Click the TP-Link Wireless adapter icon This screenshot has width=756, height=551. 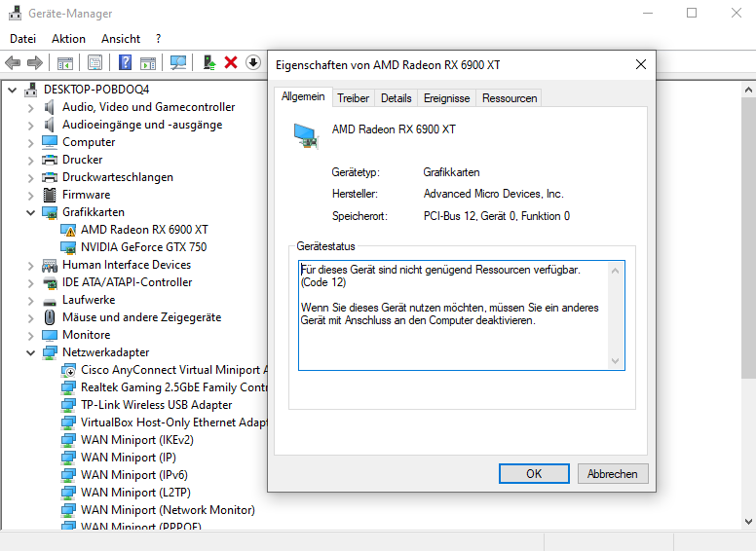tap(68, 405)
